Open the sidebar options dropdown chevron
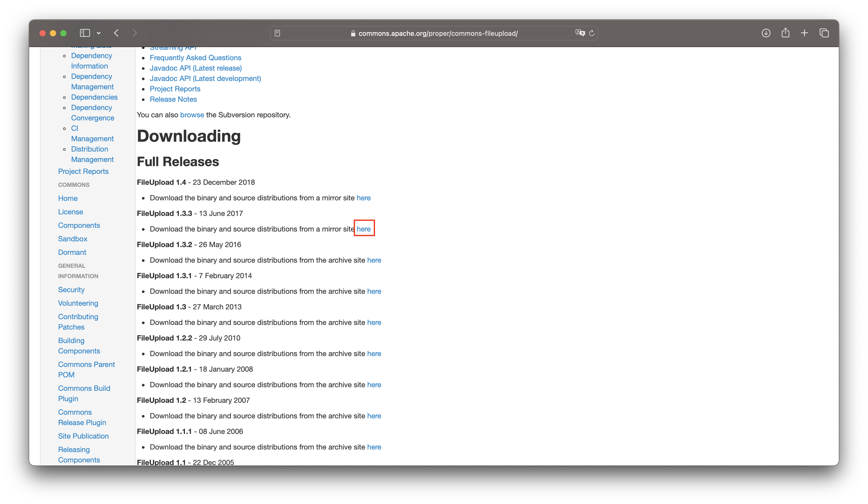This screenshot has width=868, height=504. 99,33
